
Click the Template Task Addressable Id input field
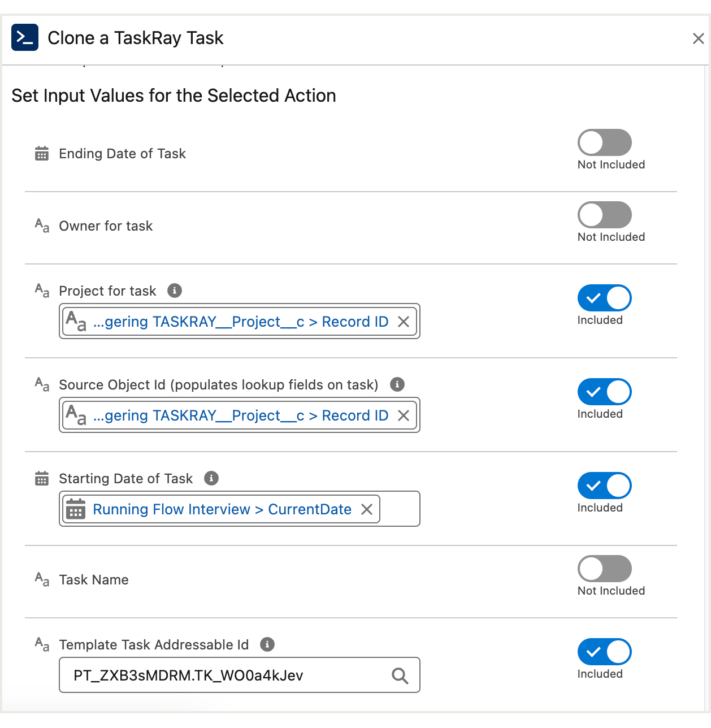pyautogui.click(x=226, y=675)
